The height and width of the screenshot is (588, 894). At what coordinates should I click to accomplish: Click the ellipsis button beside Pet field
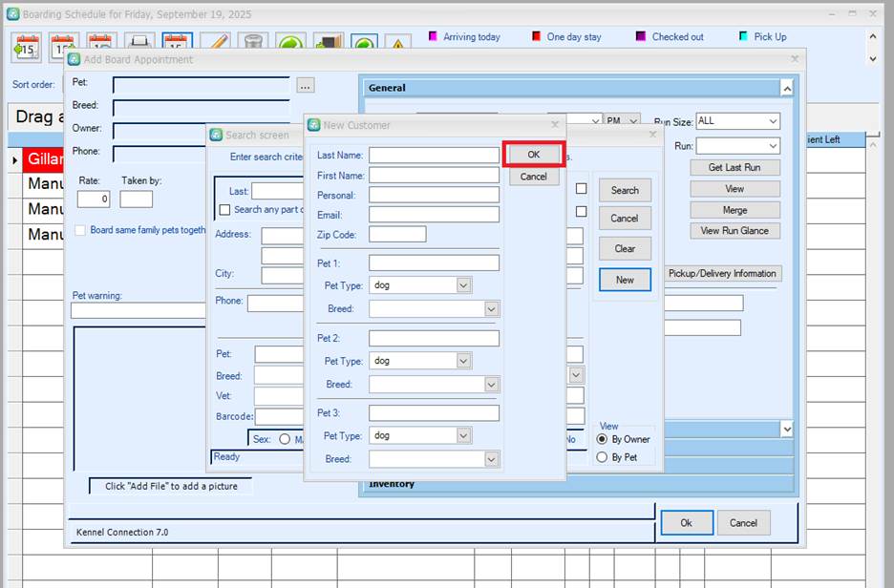305,86
